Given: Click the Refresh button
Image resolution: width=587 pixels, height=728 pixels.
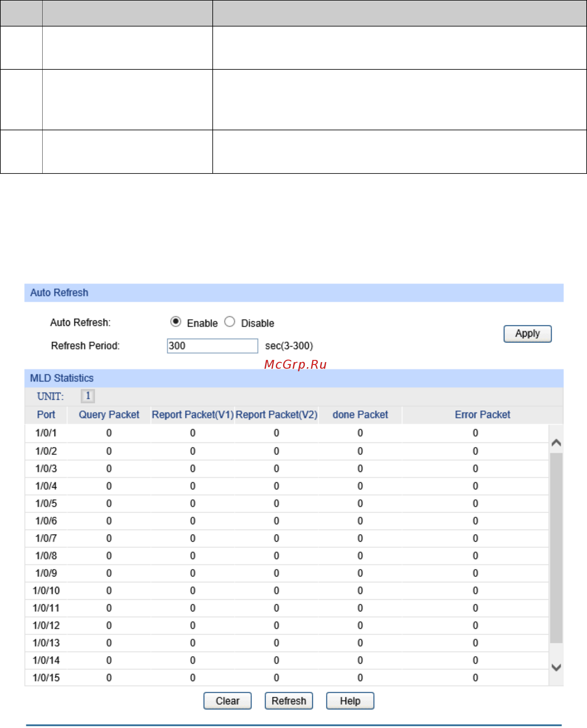Looking at the screenshot, I should [289, 701].
